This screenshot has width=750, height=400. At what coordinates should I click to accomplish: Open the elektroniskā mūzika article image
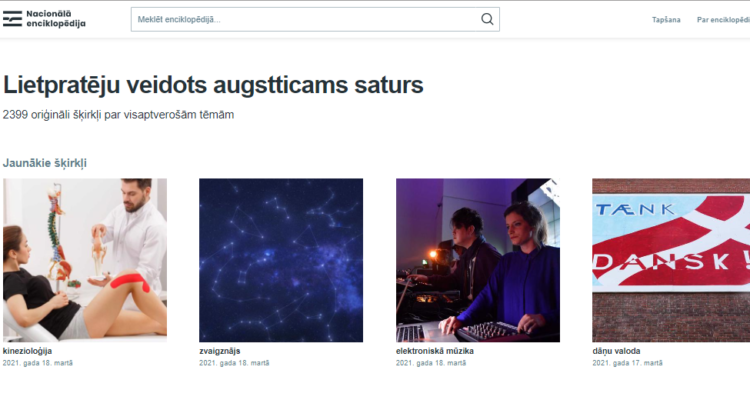[x=478, y=260]
